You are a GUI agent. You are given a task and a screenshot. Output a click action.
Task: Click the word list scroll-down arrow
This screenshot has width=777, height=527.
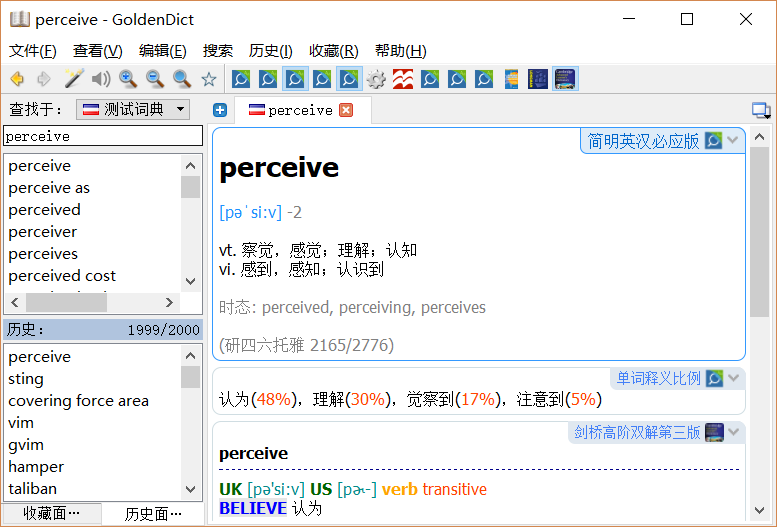[x=190, y=281]
